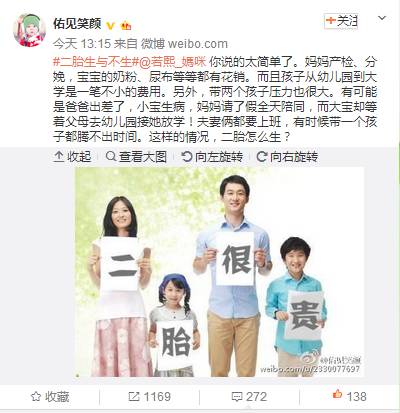Follow this user with the 关注 button
This screenshot has width=400, height=413.
pos(341,21)
